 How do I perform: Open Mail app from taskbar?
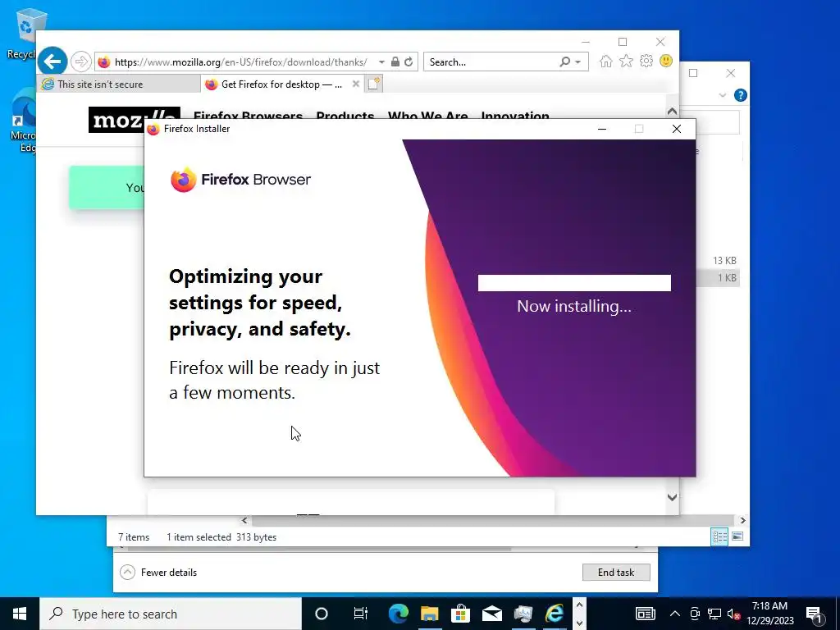pyautogui.click(x=492, y=614)
